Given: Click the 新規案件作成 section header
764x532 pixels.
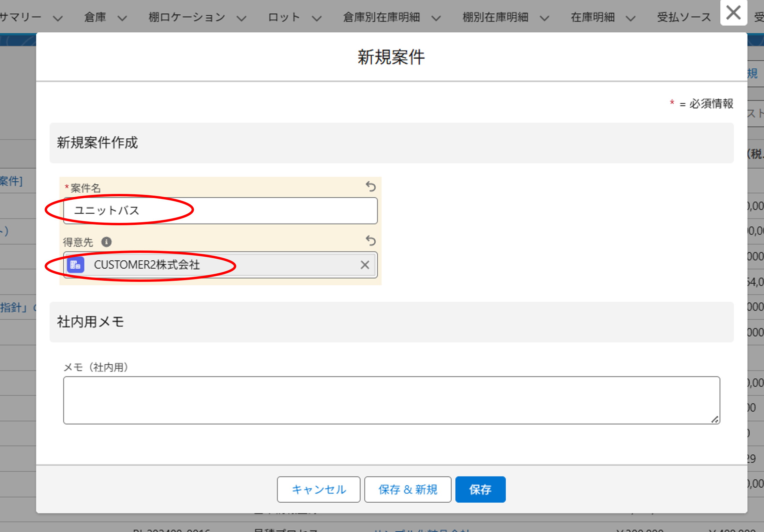Looking at the screenshot, I should pyautogui.click(x=391, y=143).
